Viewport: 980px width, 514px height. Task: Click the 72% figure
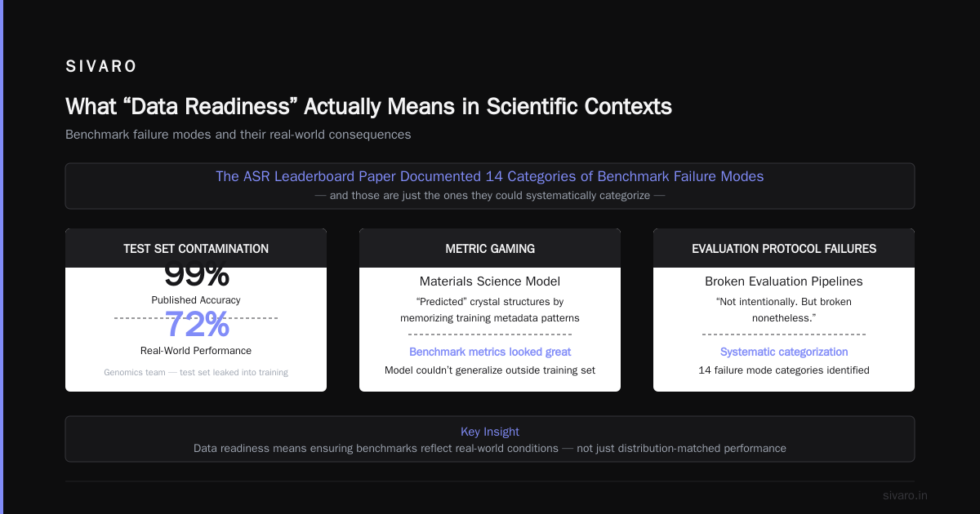coord(197,325)
